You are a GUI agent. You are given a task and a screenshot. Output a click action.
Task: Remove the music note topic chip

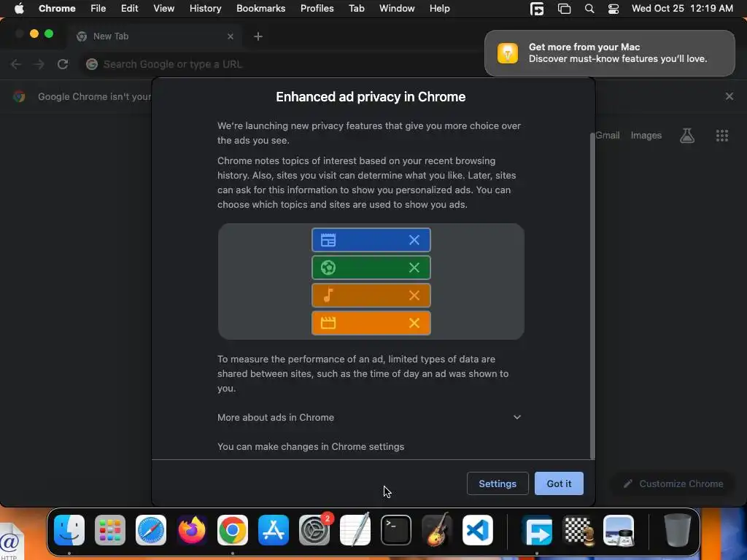coord(414,295)
